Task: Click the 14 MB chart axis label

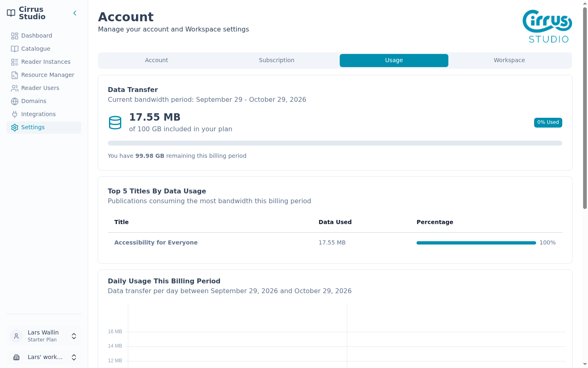Action: [x=115, y=346]
